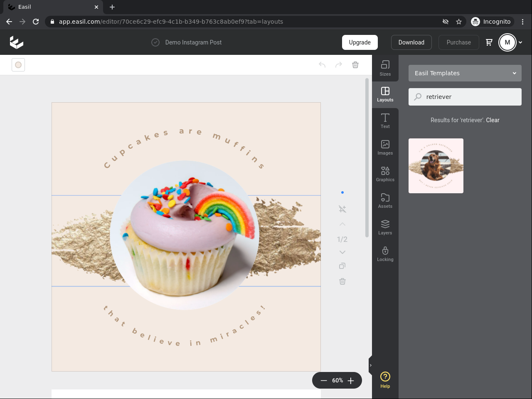
Task: Toggle page pin icon beside canvas
Action: (342, 209)
